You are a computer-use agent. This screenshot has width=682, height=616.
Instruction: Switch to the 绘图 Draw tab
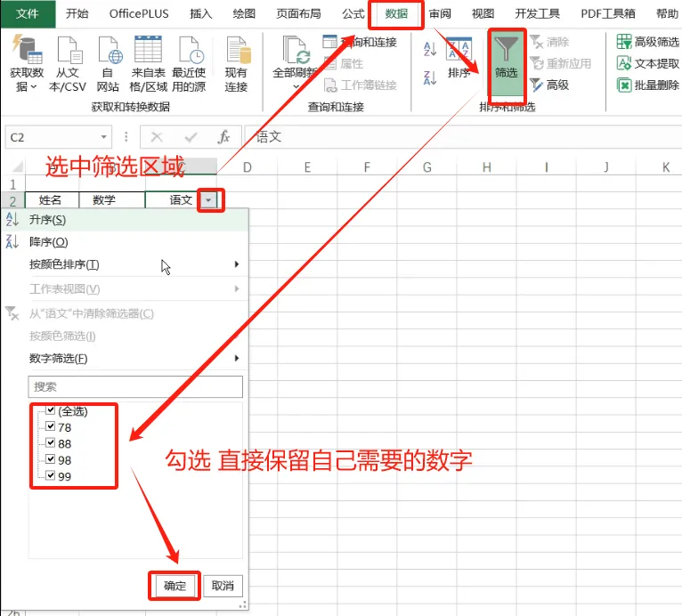[x=244, y=14]
